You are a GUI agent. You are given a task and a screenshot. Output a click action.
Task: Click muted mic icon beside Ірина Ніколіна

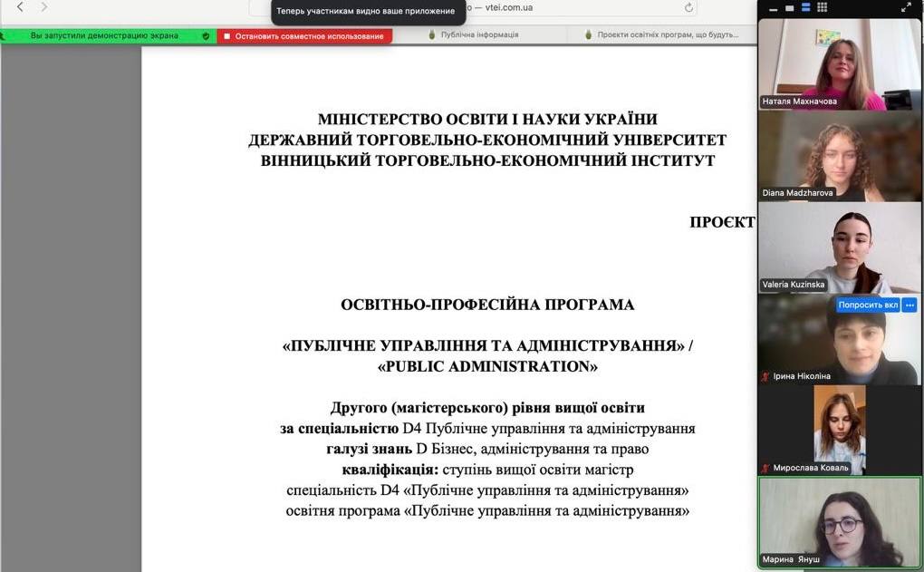tap(765, 376)
